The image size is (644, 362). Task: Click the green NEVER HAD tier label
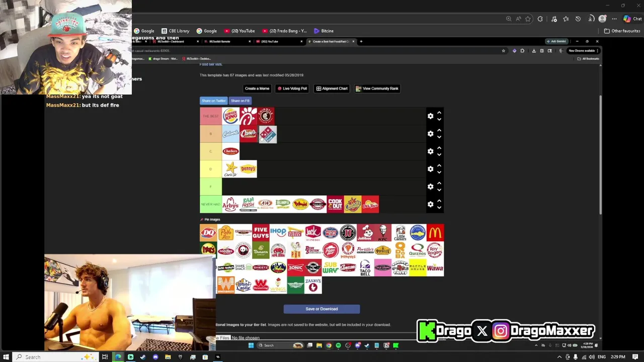coord(211,204)
